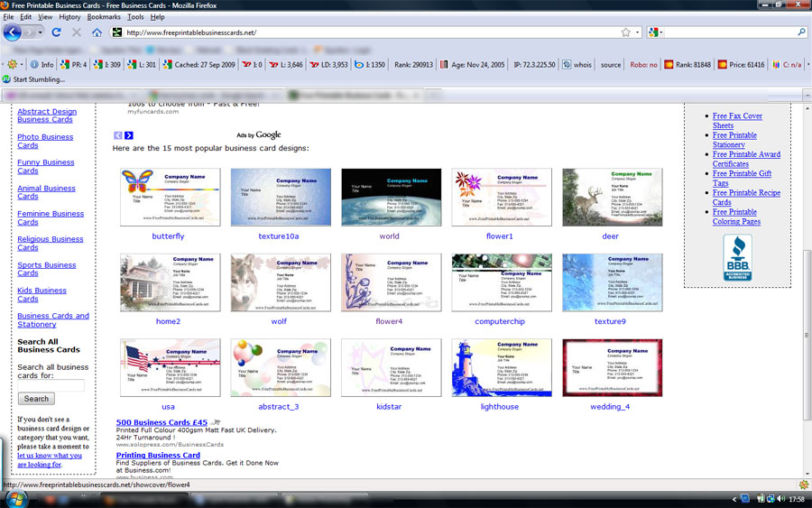
Task: Click the Free Printable Gift Tags link
Action: (x=742, y=178)
